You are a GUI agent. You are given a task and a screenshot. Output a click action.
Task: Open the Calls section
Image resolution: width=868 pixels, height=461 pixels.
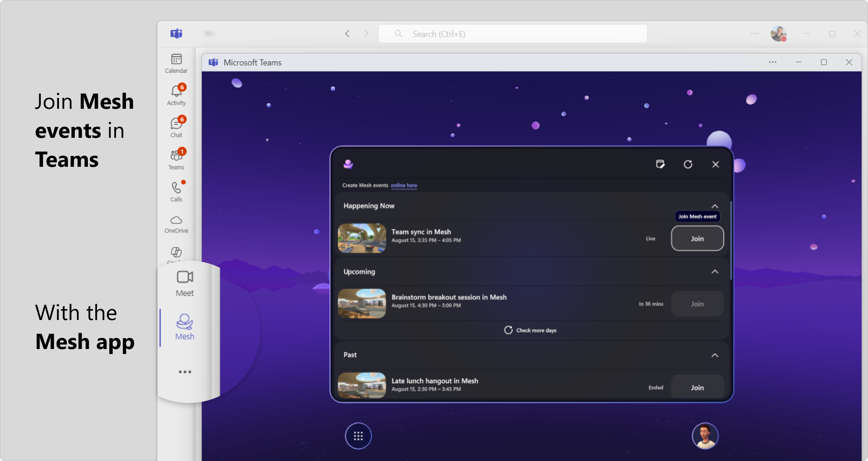pyautogui.click(x=176, y=190)
